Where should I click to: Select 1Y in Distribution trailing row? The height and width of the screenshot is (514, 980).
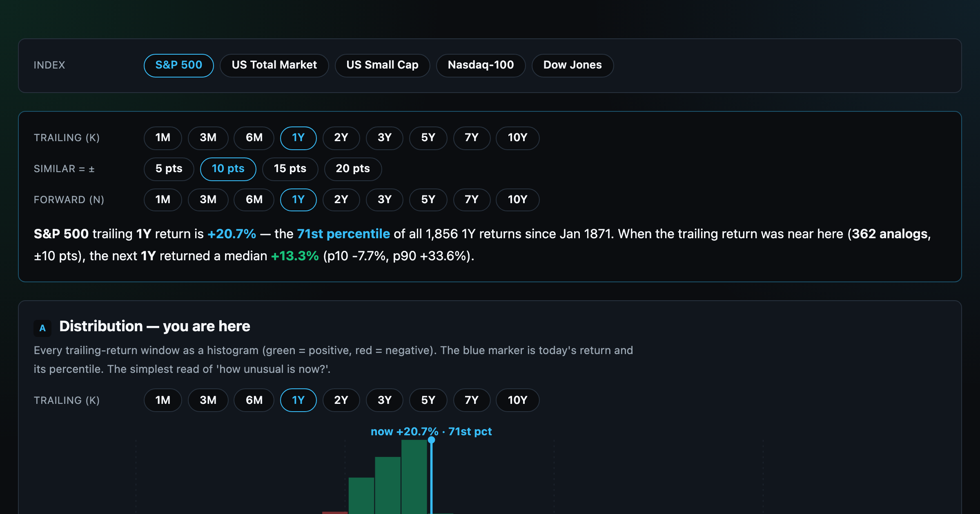[298, 400]
